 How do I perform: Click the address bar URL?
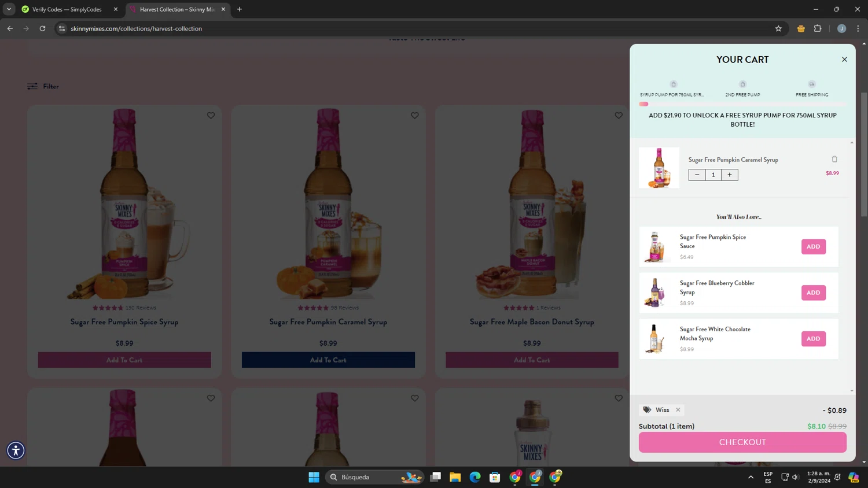click(137, 28)
